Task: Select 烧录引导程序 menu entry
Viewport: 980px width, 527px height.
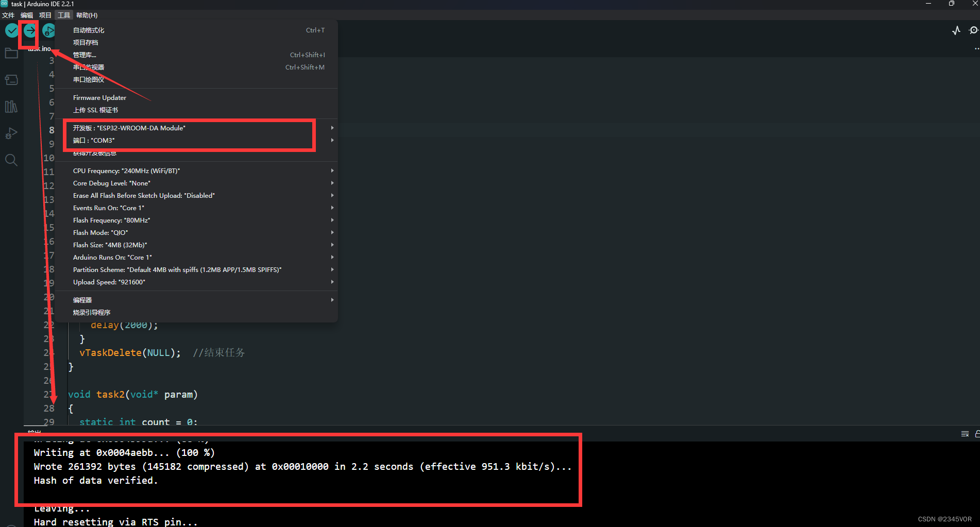Action: [x=196, y=313]
